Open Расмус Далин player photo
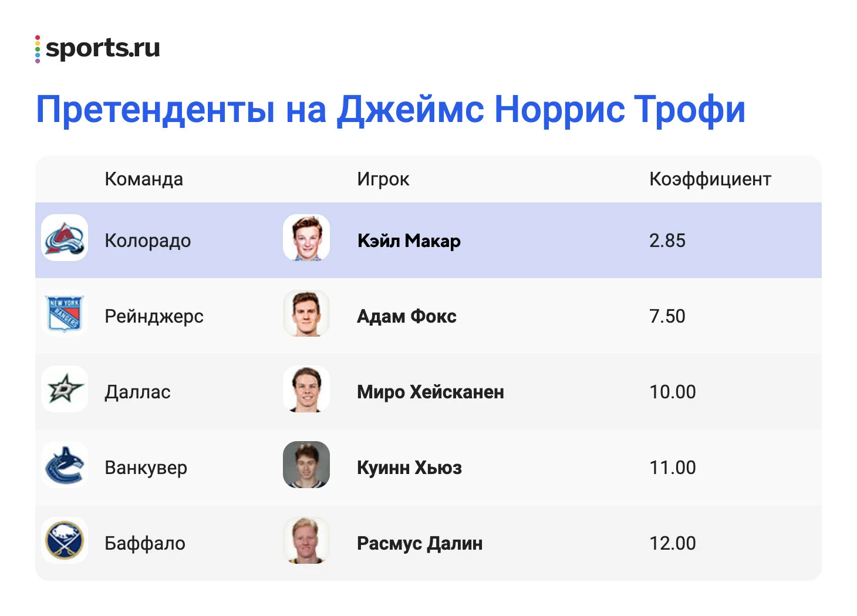The height and width of the screenshot is (616, 857). [306, 540]
